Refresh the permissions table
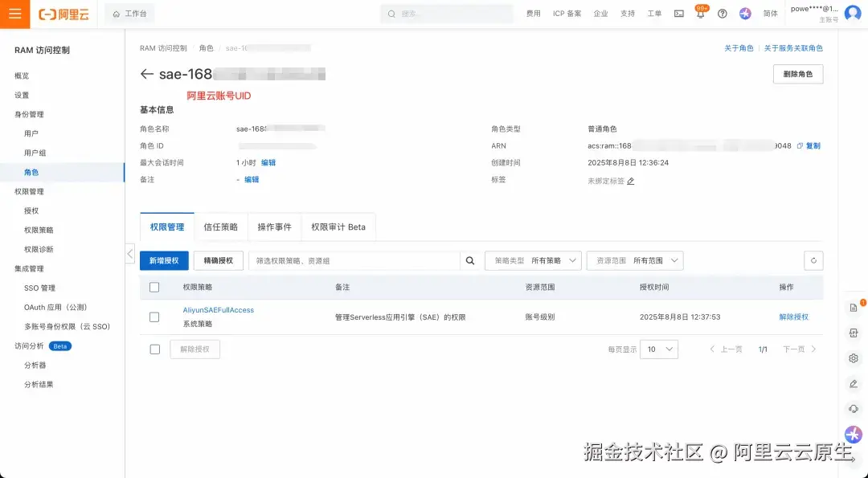868x478 pixels. point(813,260)
